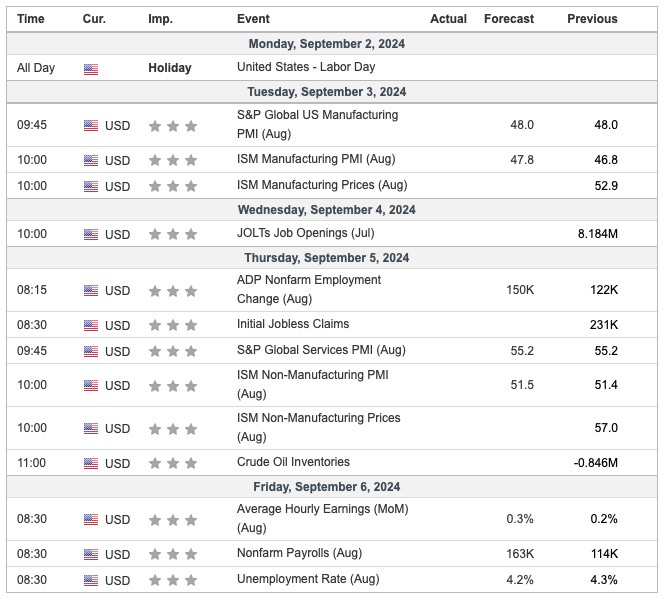Screen dimensions: 664x599
Task: Click the Actual column header
Action: click(448, 19)
